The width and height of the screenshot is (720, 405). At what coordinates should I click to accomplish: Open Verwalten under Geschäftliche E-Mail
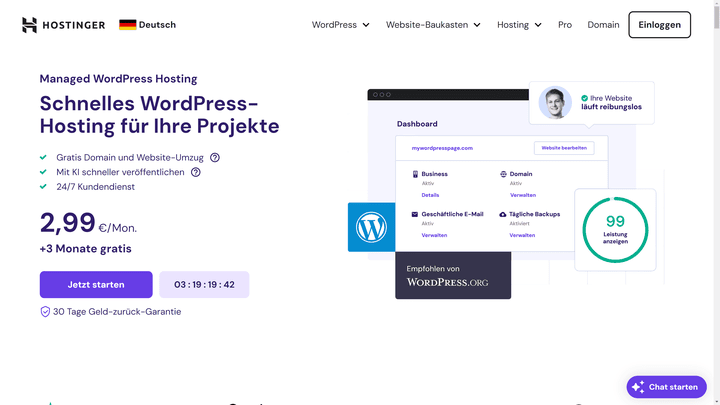point(434,235)
